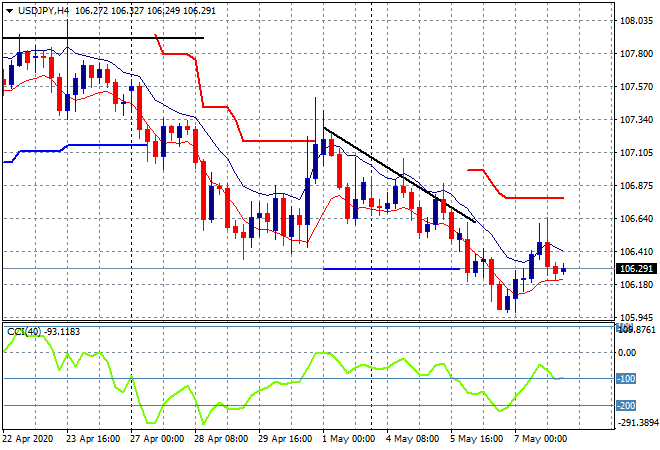Click the current price tag 106.291

[x=636, y=269]
